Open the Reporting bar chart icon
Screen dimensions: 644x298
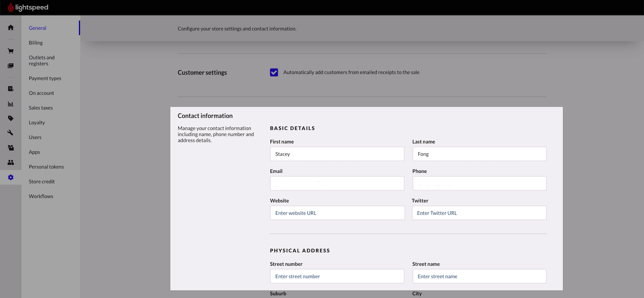(11, 103)
